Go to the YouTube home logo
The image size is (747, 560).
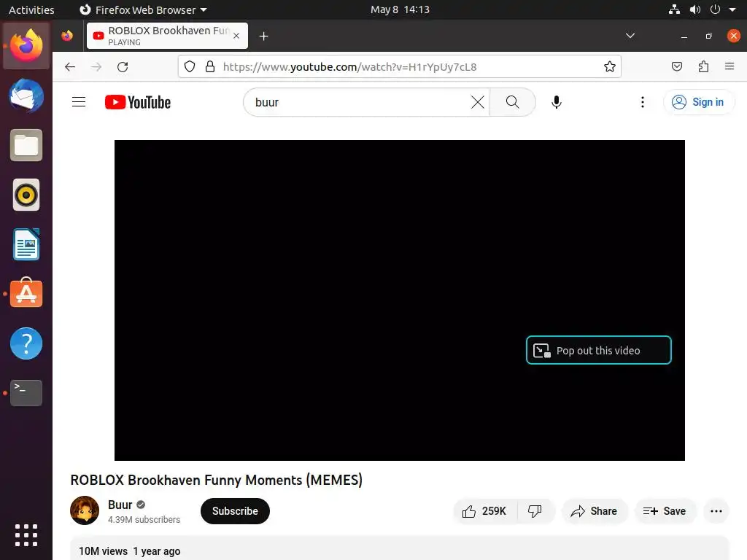(x=138, y=102)
